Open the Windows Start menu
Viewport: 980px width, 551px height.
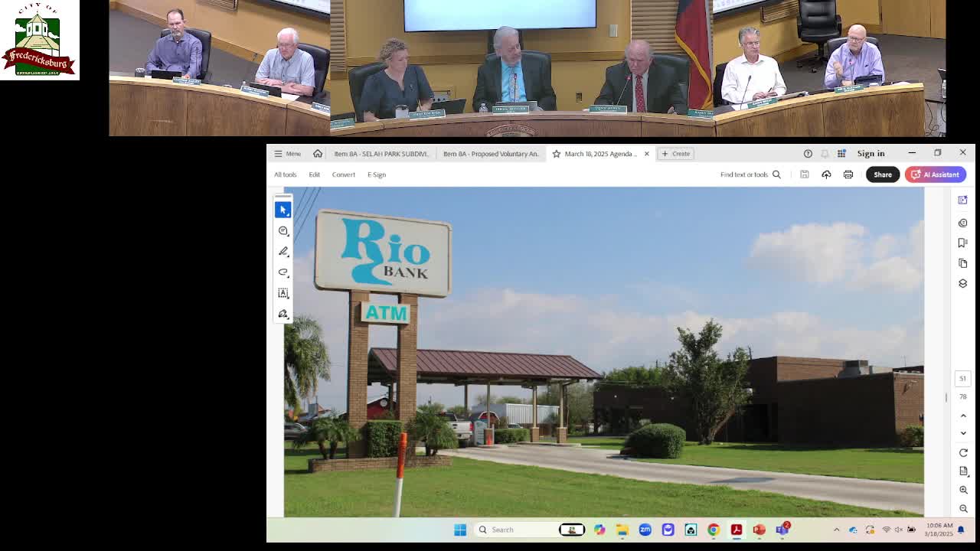[x=460, y=530]
